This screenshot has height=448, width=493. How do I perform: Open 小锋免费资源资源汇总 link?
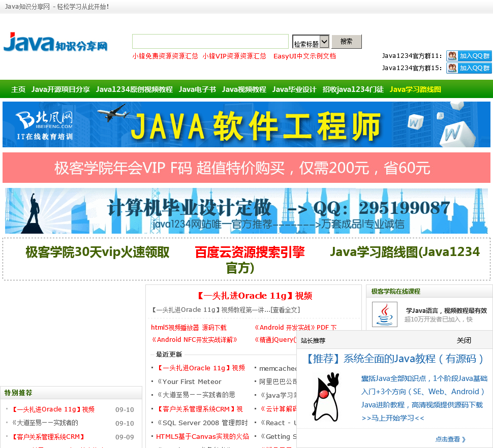(165, 56)
